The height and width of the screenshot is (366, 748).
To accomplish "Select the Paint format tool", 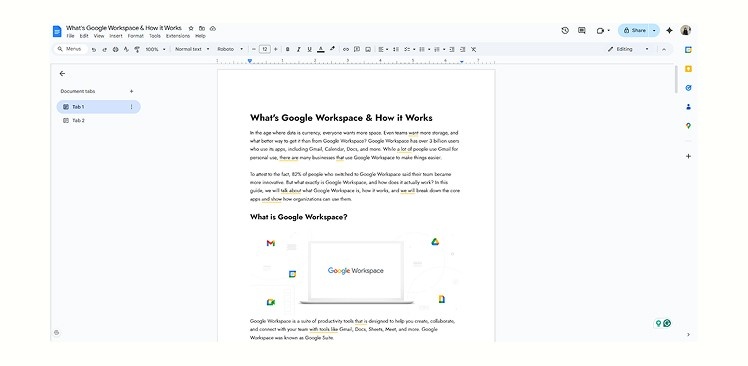I will [137, 49].
